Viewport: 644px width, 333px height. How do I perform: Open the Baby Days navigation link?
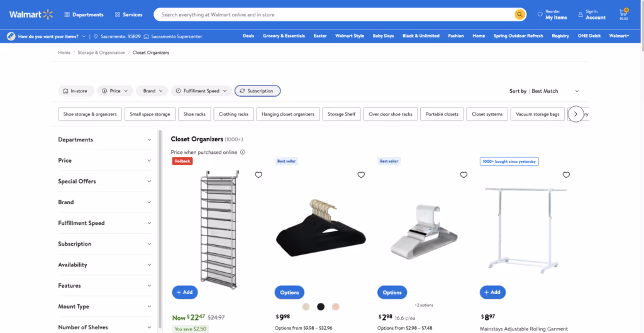click(x=383, y=36)
